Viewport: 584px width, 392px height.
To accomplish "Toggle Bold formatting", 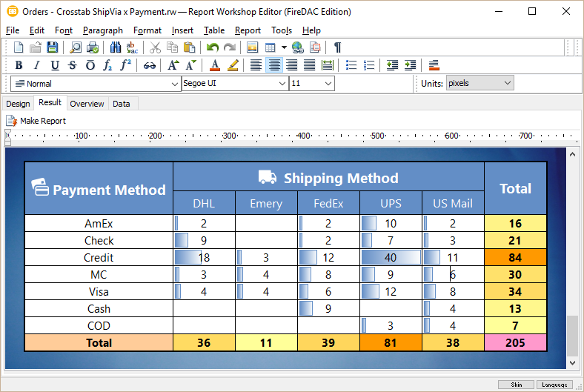I will coord(19,65).
